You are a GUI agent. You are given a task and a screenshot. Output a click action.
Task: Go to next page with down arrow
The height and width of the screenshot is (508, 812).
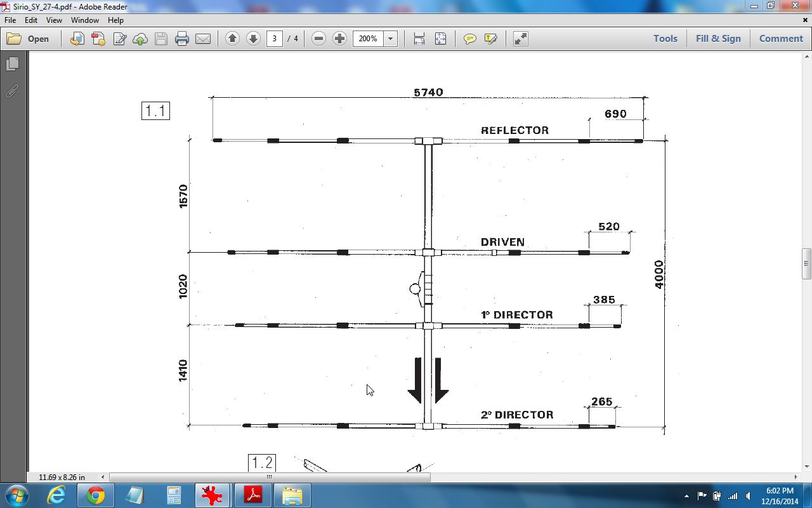point(253,39)
